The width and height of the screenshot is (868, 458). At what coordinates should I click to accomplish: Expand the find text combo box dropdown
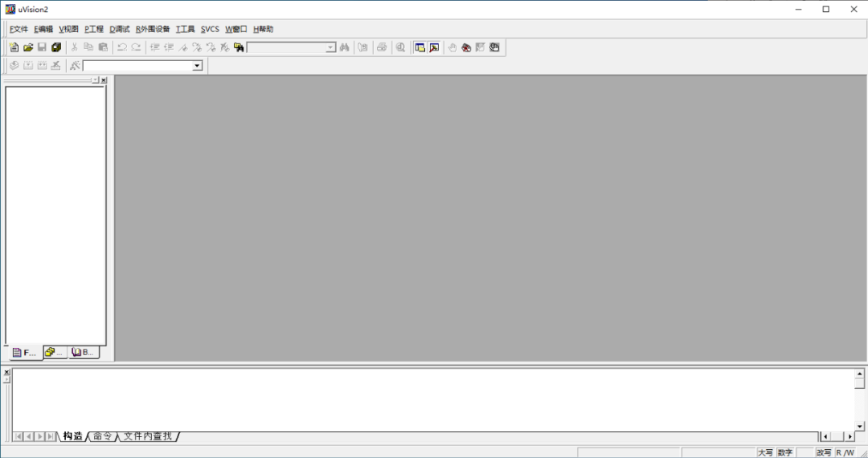coord(330,47)
